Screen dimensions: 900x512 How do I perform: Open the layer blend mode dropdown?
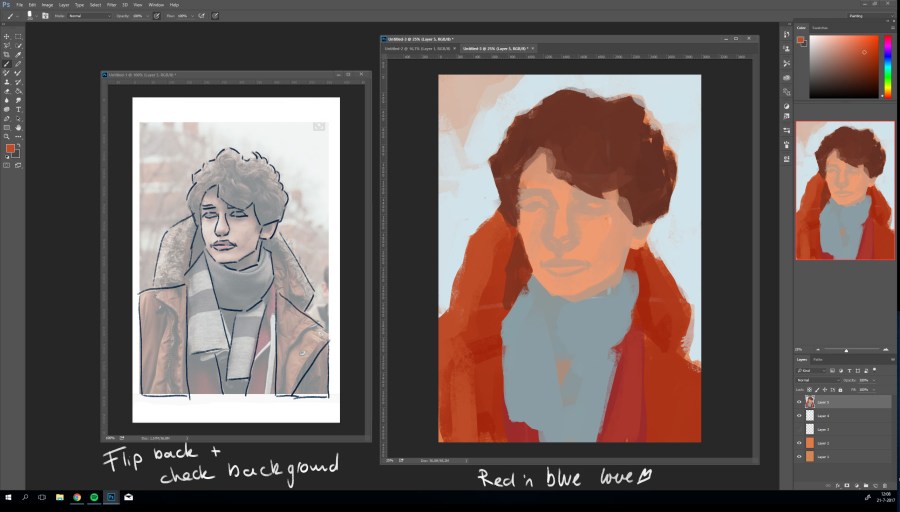818,380
